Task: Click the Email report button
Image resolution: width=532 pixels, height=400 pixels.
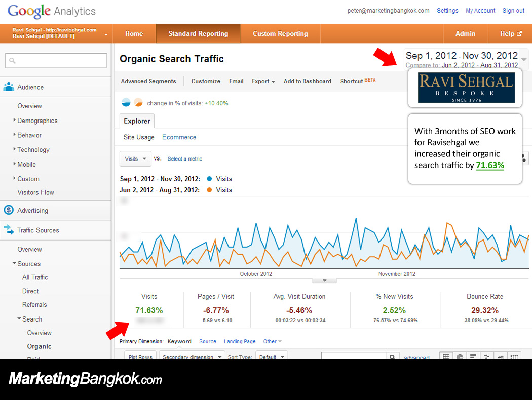Action: tap(236, 81)
